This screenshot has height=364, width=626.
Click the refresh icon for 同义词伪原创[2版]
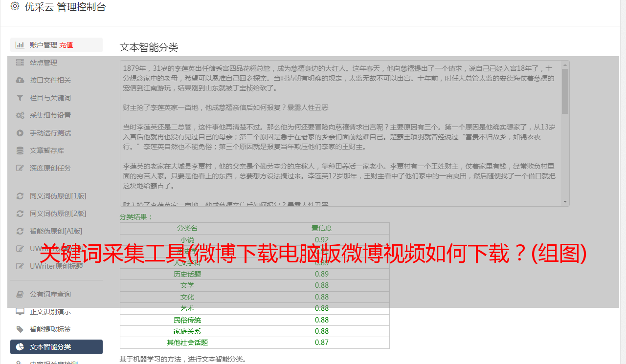(x=20, y=214)
